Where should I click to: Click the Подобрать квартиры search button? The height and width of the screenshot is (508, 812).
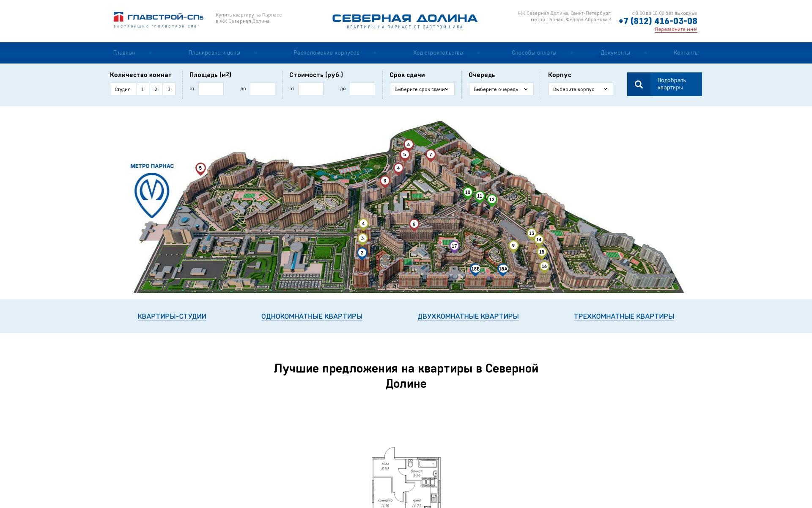point(664,84)
